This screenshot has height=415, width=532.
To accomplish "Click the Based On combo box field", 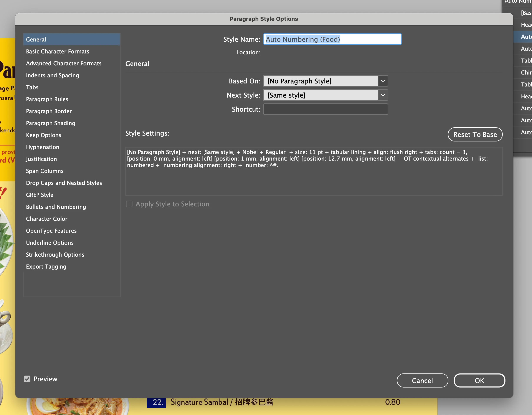I will click(x=320, y=81).
